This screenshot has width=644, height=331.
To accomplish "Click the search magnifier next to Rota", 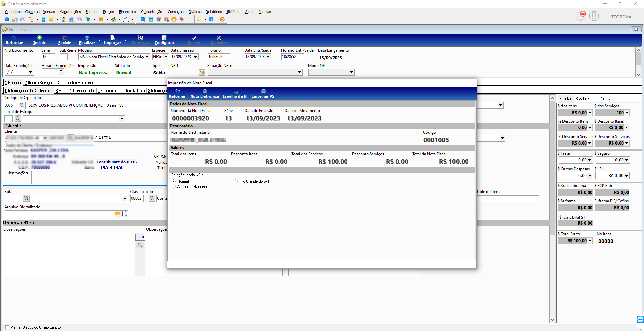I will click(26, 198).
